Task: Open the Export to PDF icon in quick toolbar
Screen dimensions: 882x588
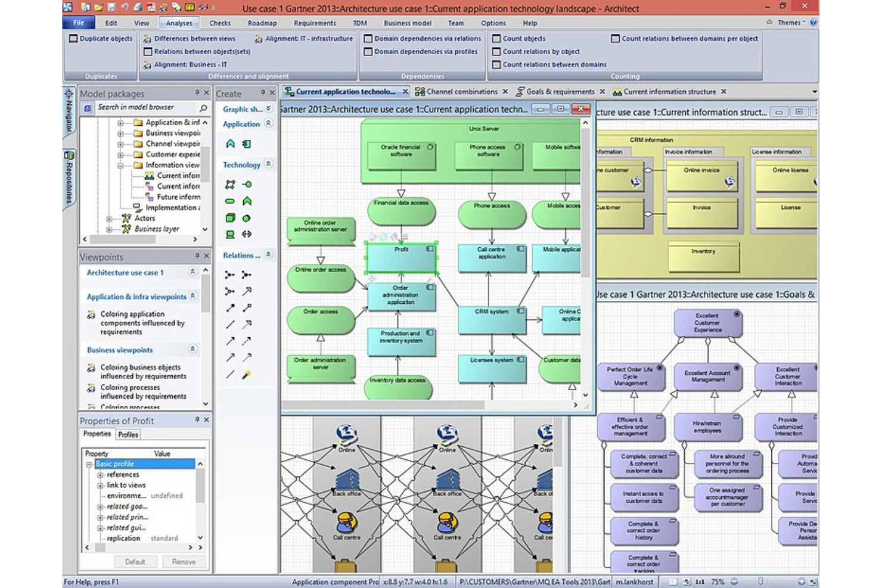Action: pyautogui.click(x=150, y=8)
